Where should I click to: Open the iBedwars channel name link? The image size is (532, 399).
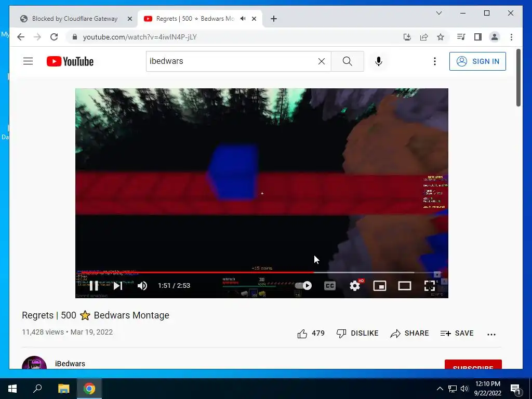click(70, 364)
